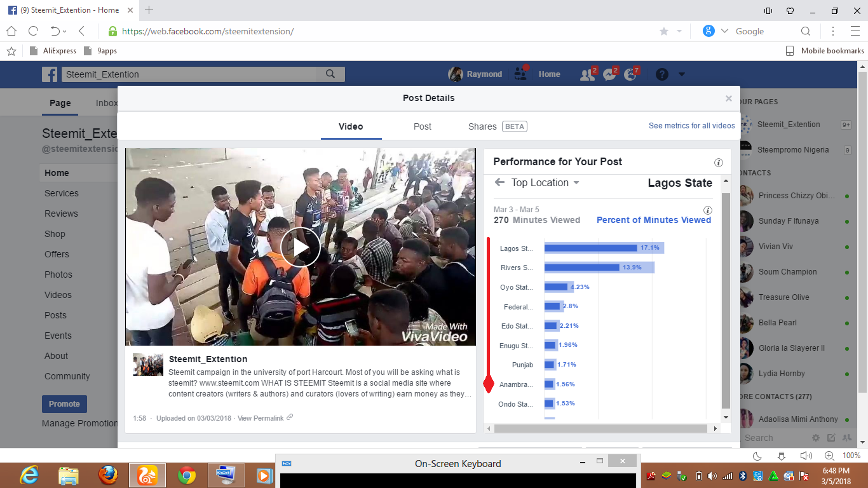
Task: Close the Post Details dialog
Action: point(729,98)
